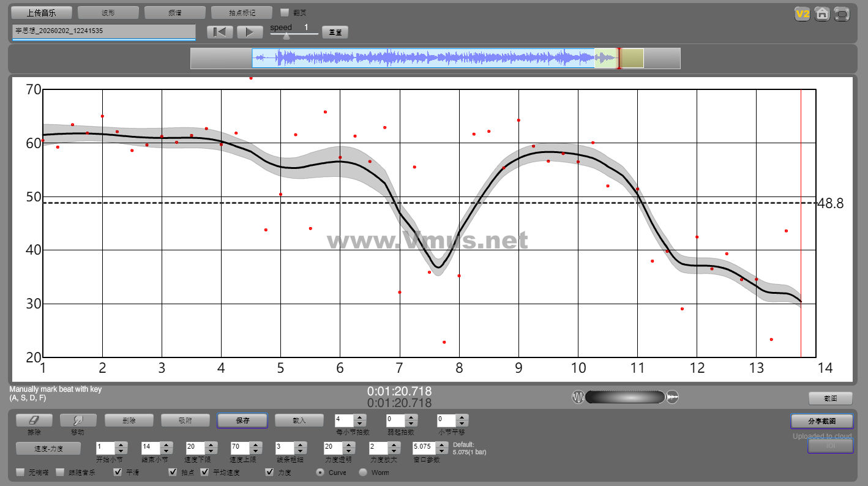The width and height of the screenshot is (868, 486).
Task: Enable the 翻页 page-flip checkbox
Action: pyautogui.click(x=285, y=12)
